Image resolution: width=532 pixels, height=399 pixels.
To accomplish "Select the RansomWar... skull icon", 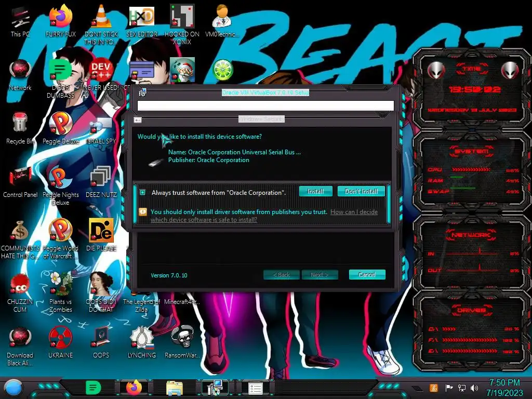I will (x=182, y=343).
